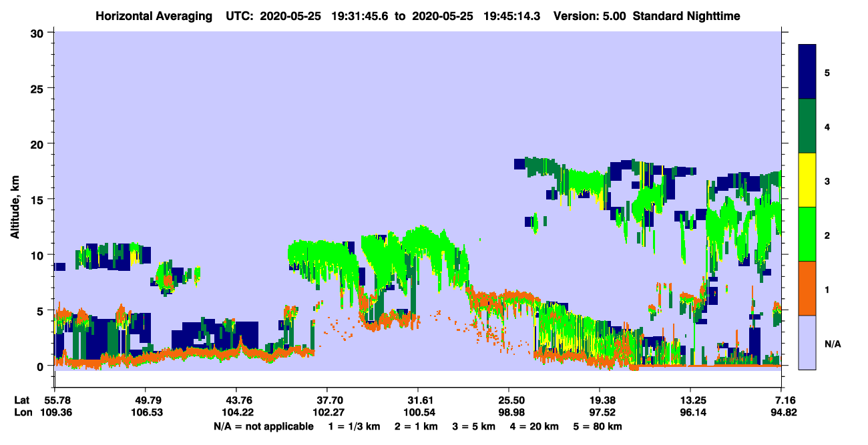Image resolution: width=868 pixels, height=445 pixels.
Task: Click longitude value 109.36
Action: (x=55, y=412)
